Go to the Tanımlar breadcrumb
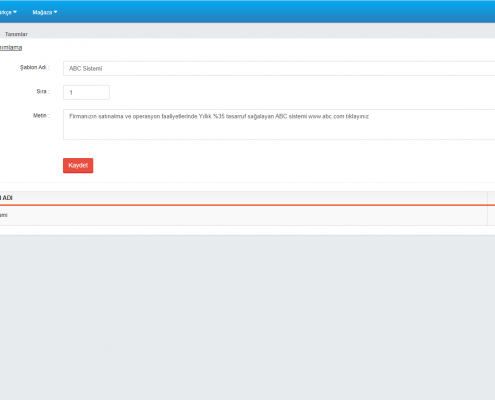 point(16,34)
